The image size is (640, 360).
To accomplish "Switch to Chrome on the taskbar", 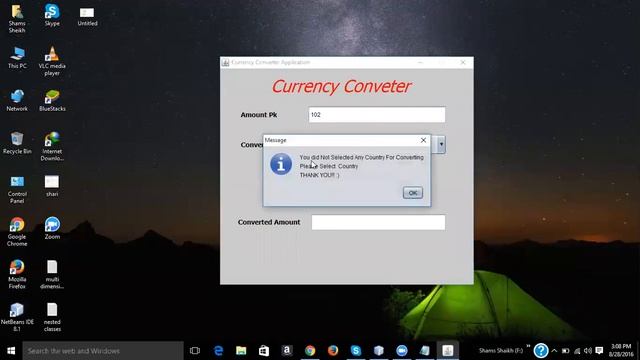I will coord(310,351).
